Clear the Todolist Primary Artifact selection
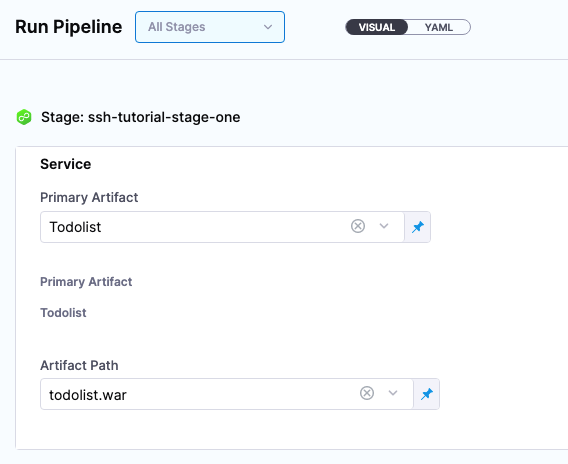 358,226
